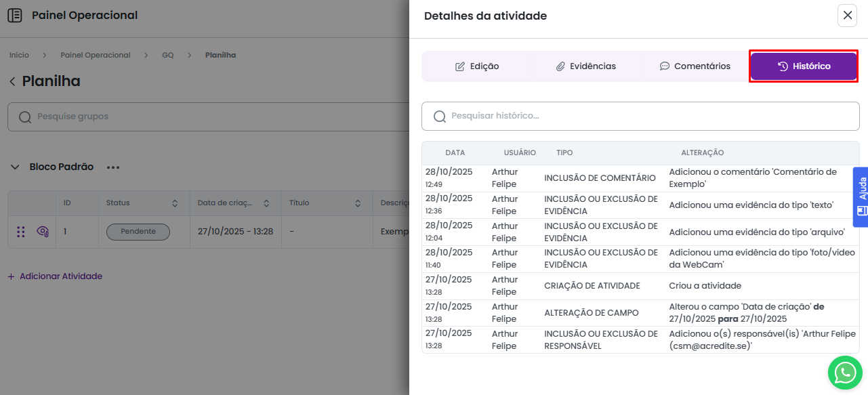Sort by the Título column
This screenshot has width=868, height=395.
358,203
